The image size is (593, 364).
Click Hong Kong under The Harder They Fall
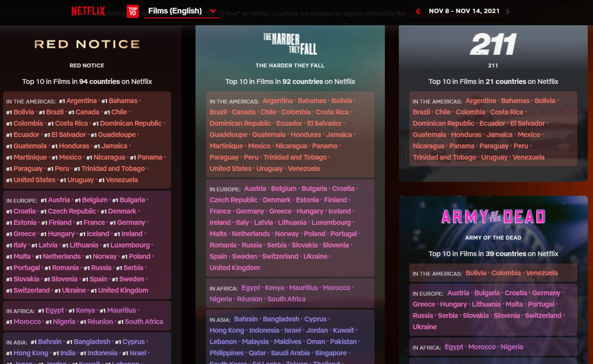[227, 331]
